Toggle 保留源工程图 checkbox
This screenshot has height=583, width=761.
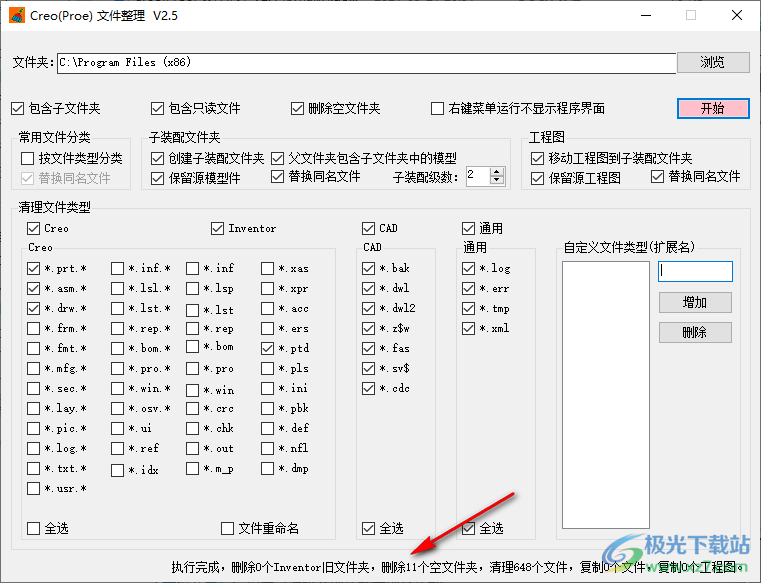537,179
